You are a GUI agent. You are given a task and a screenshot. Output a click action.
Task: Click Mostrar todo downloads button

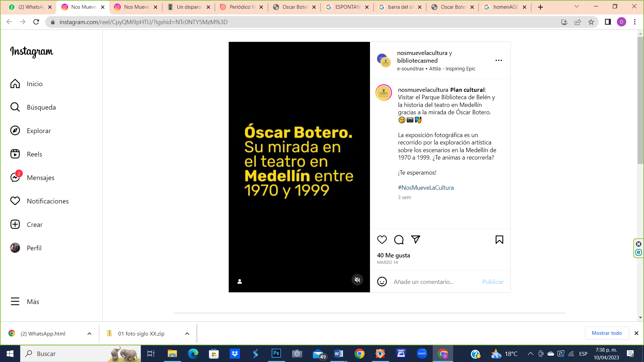click(x=606, y=333)
